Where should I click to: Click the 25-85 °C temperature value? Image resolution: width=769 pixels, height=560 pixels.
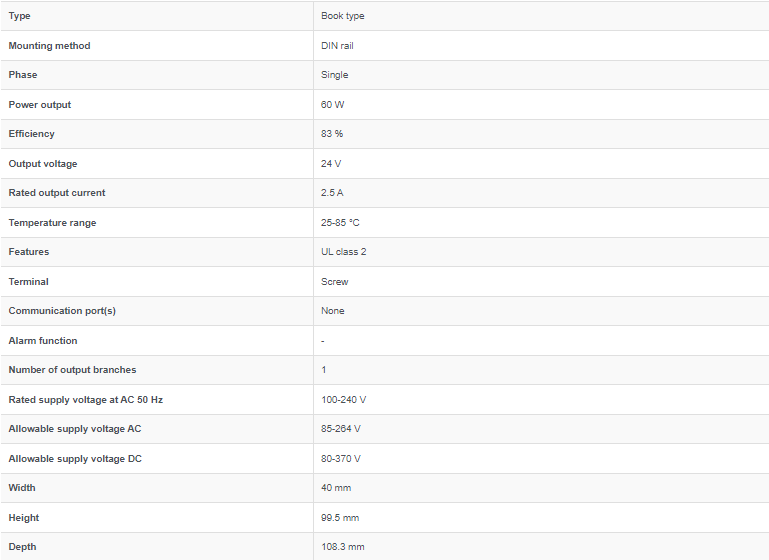[x=340, y=223]
